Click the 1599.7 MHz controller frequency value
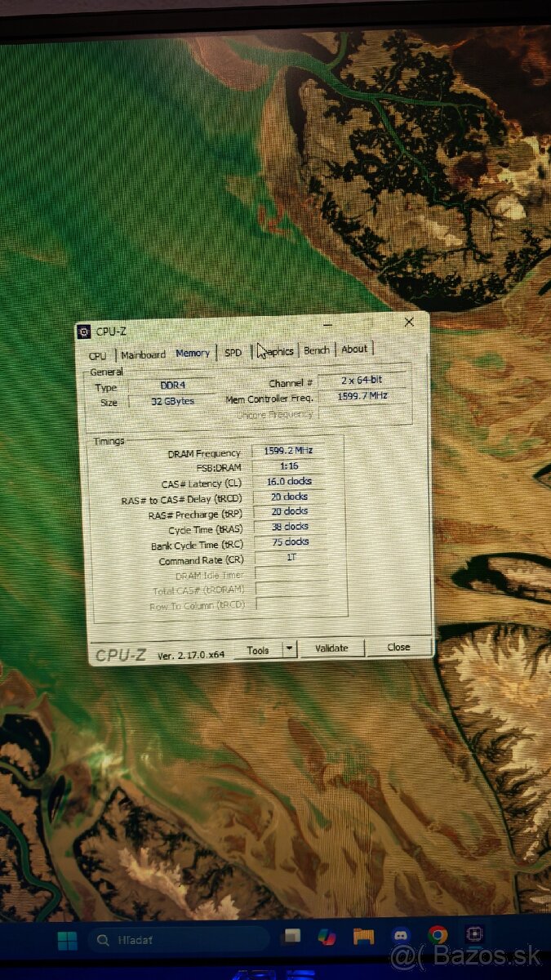The width and height of the screenshot is (551, 980). coord(362,396)
